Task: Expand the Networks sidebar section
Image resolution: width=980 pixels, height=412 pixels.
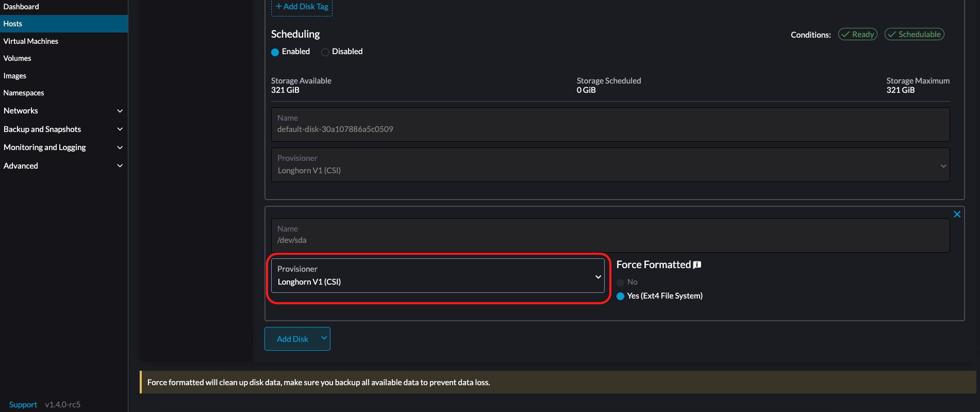Action: pos(120,111)
